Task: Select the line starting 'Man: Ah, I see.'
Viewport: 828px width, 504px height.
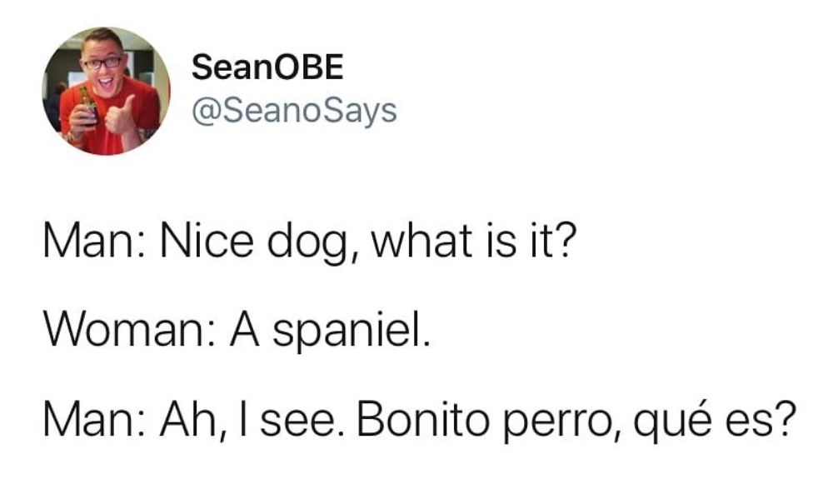Action: click(x=419, y=420)
